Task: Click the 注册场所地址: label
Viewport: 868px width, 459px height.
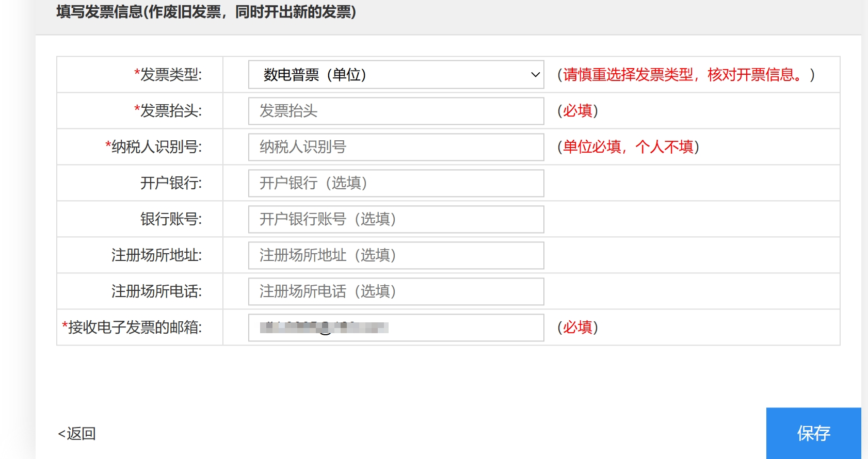Action: pos(157,255)
